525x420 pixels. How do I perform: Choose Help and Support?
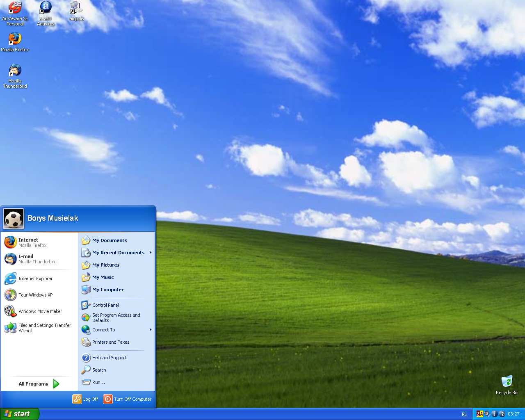pos(117,358)
